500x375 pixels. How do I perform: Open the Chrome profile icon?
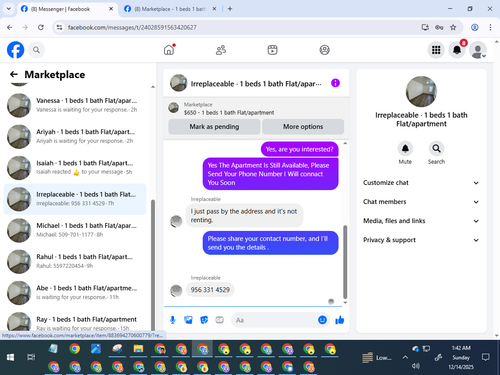click(x=475, y=27)
